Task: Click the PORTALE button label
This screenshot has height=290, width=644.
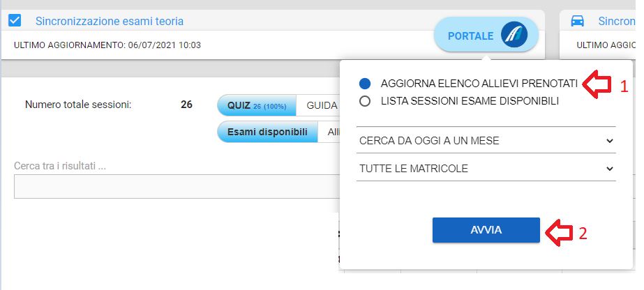Action: [x=470, y=36]
